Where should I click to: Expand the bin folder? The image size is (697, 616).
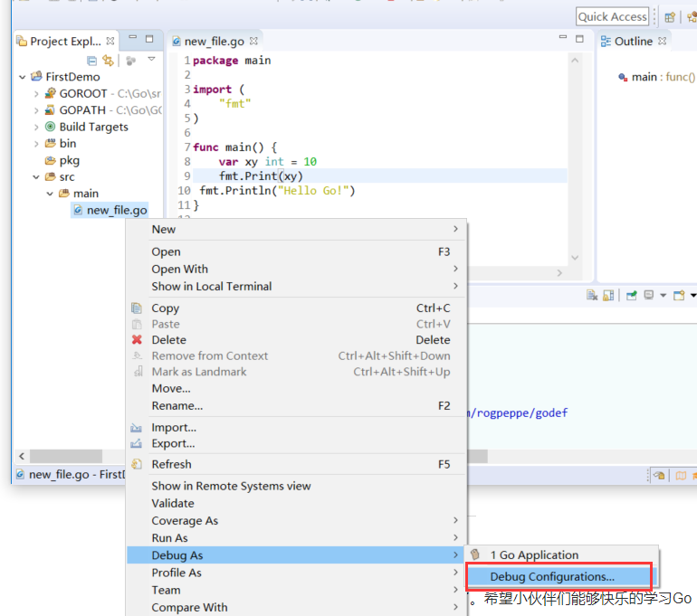coord(36,144)
